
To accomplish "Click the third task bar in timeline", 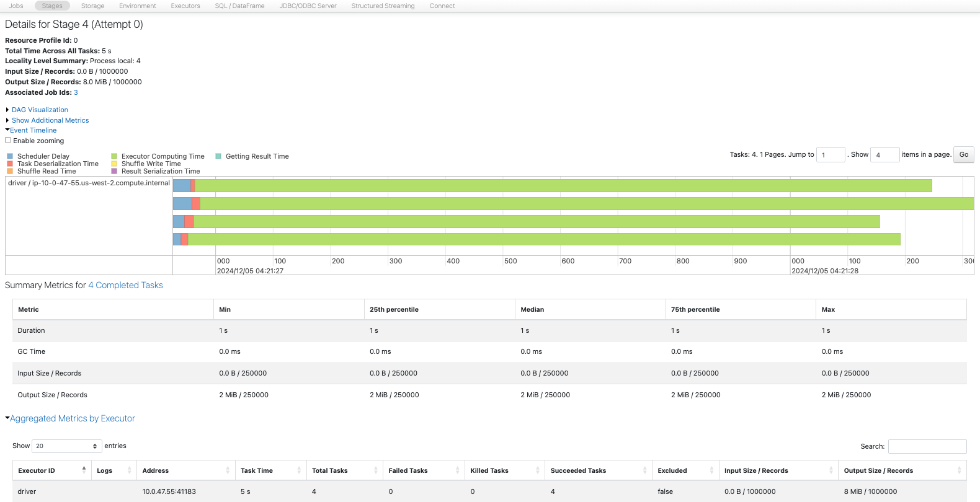I will click(x=526, y=221).
